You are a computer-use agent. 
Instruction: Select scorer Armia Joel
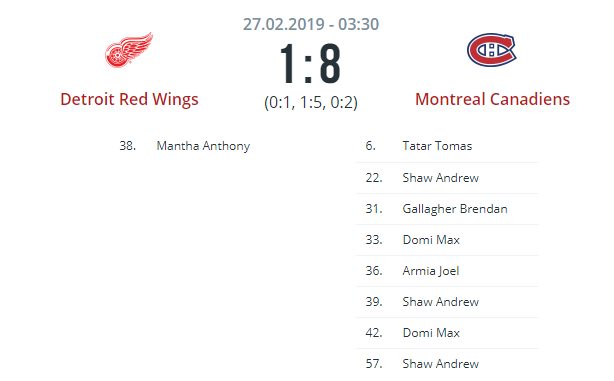[x=431, y=271]
